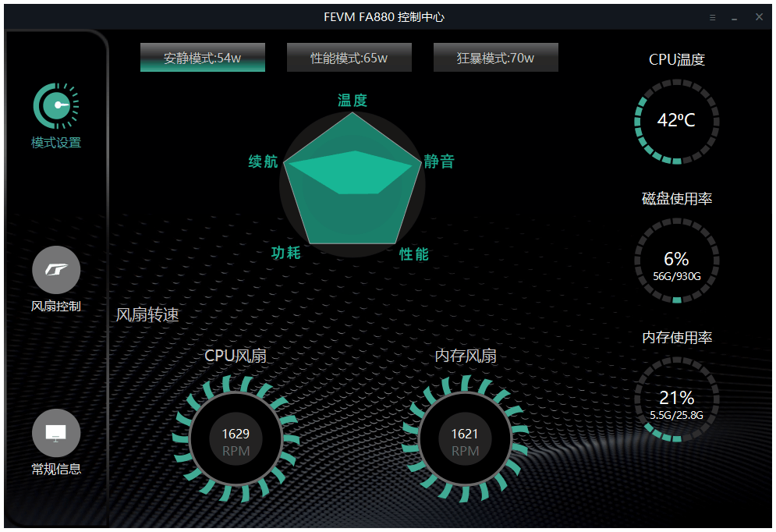Screen dimensions: 776x532
Task: Click the 性能 label on radar chart
Action: 414,254
